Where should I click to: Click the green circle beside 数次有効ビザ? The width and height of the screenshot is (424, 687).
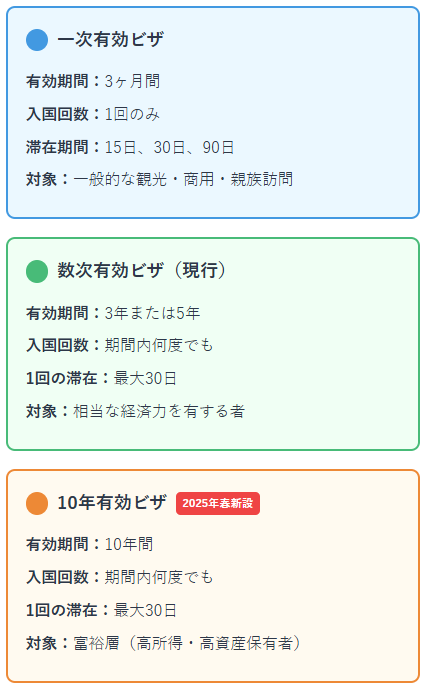coord(37,271)
